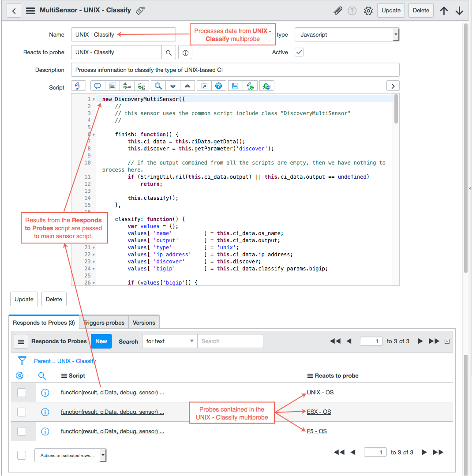This screenshot has width=472, height=476.
Task: Switch to Versions tab
Action: click(144, 322)
